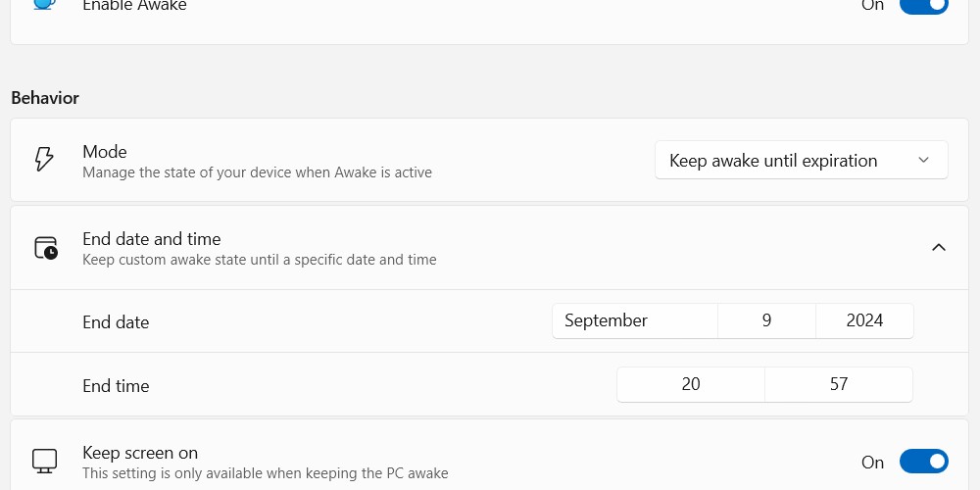This screenshot has width=980, height=490.
Task: Click the End date row label
Action: pos(116,321)
